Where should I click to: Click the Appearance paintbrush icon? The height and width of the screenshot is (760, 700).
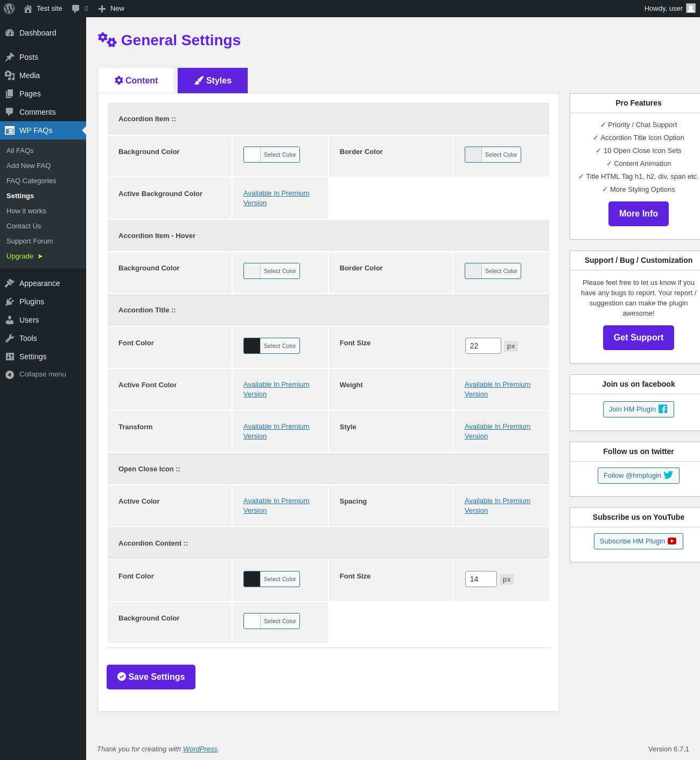(10, 283)
